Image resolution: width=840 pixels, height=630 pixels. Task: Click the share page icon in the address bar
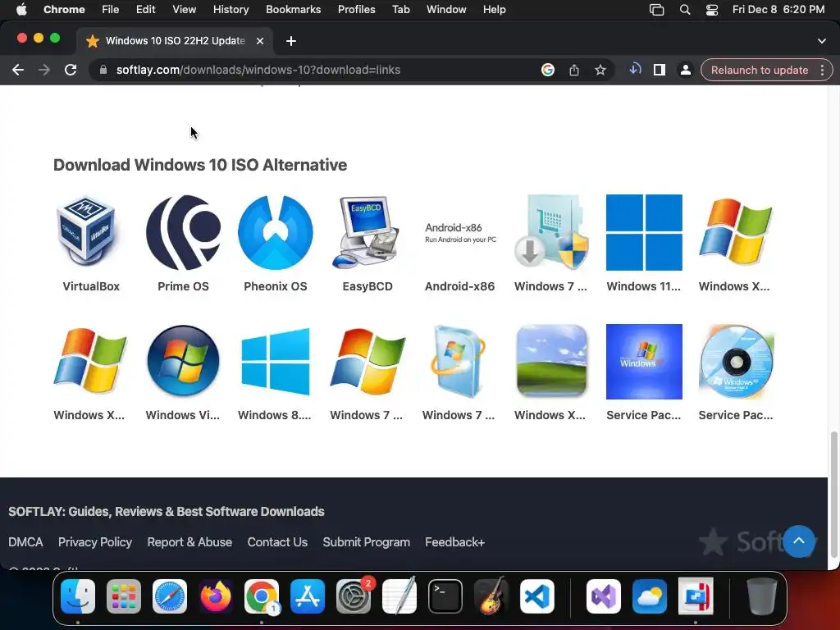point(573,70)
